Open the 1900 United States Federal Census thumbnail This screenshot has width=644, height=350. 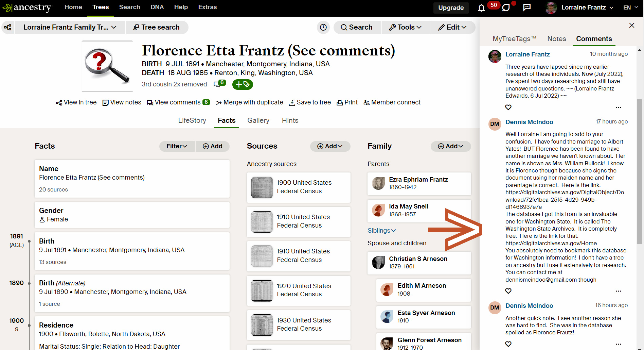click(x=262, y=187)
